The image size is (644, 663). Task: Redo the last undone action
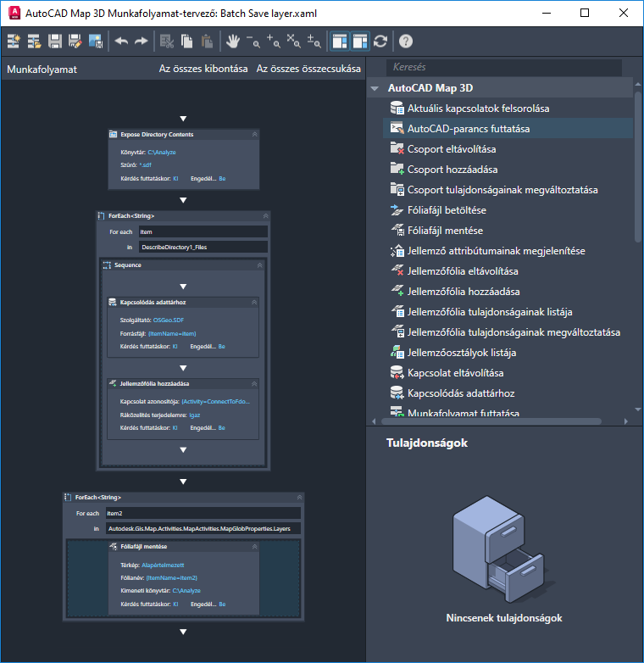click(142, 42)
